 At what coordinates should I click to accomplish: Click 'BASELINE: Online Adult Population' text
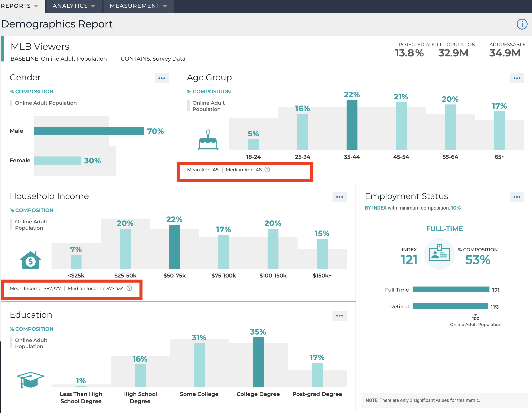coord(58,59)
